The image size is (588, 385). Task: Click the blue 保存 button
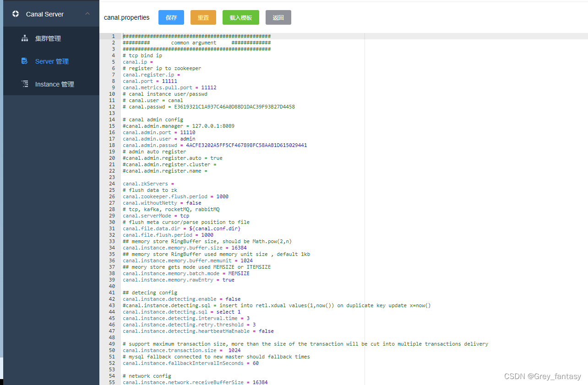pos(171,17)
